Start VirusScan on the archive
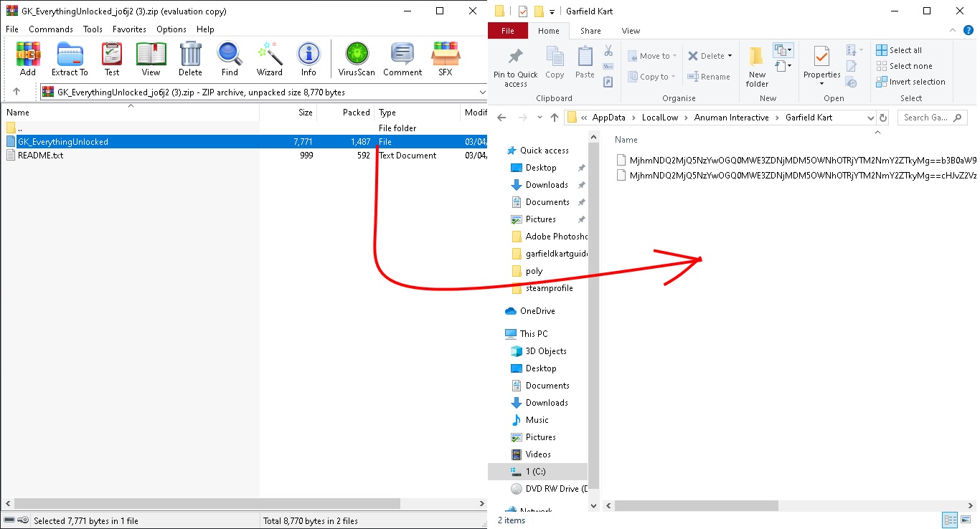The height and width of the screenshot is (529, 980). click(x=357, y=59)
